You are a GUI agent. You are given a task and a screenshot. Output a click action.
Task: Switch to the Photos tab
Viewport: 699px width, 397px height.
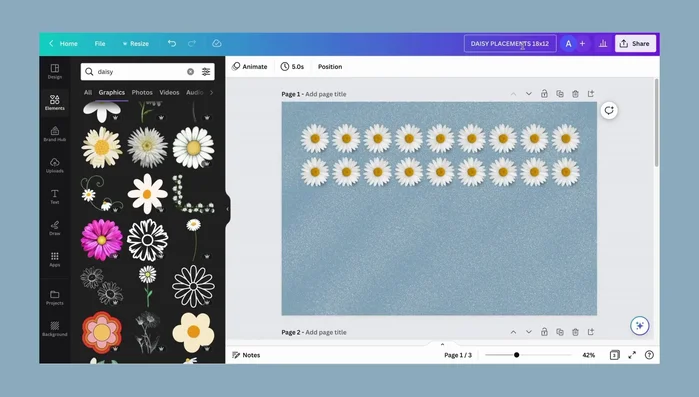pos(142,92)
